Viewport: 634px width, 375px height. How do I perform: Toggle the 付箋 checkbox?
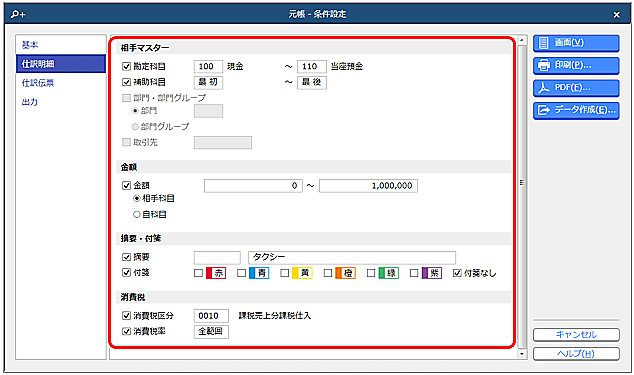pos(126,273)
